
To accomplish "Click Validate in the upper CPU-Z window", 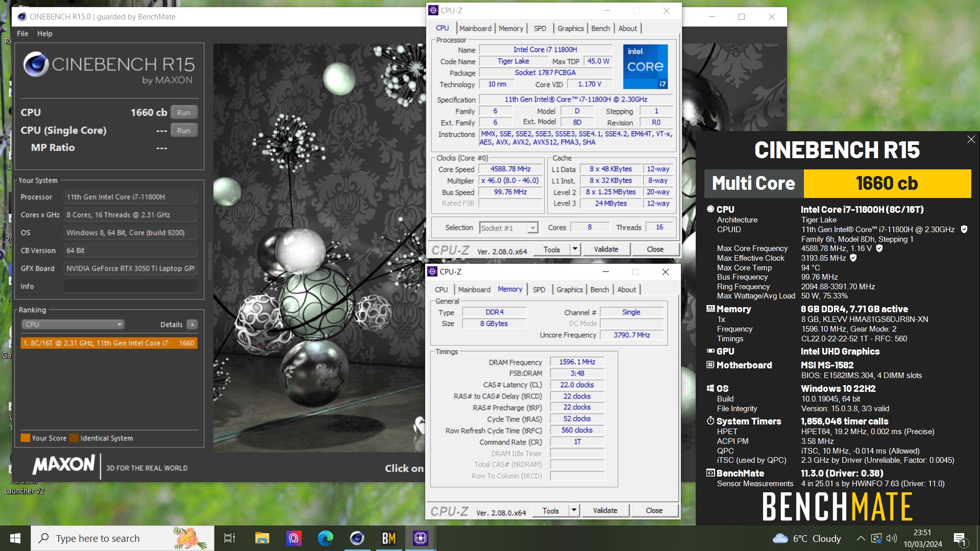I will tap(606, 249).
